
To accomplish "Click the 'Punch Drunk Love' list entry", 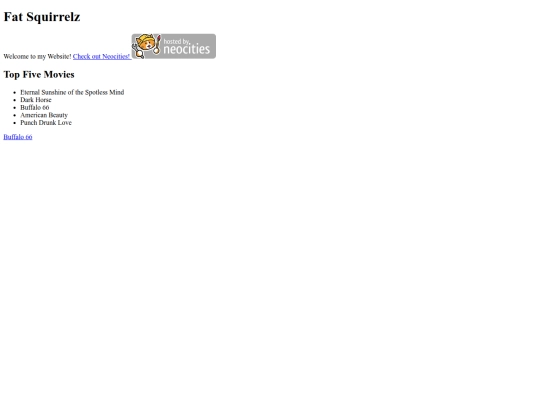I will point(46,123).
